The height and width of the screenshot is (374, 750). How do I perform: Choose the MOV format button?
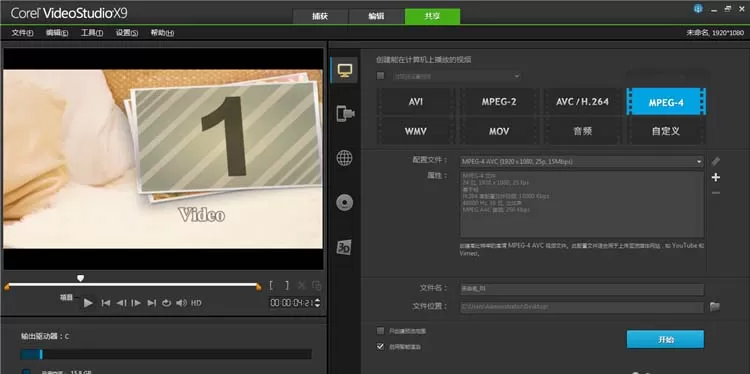point(499,131)
